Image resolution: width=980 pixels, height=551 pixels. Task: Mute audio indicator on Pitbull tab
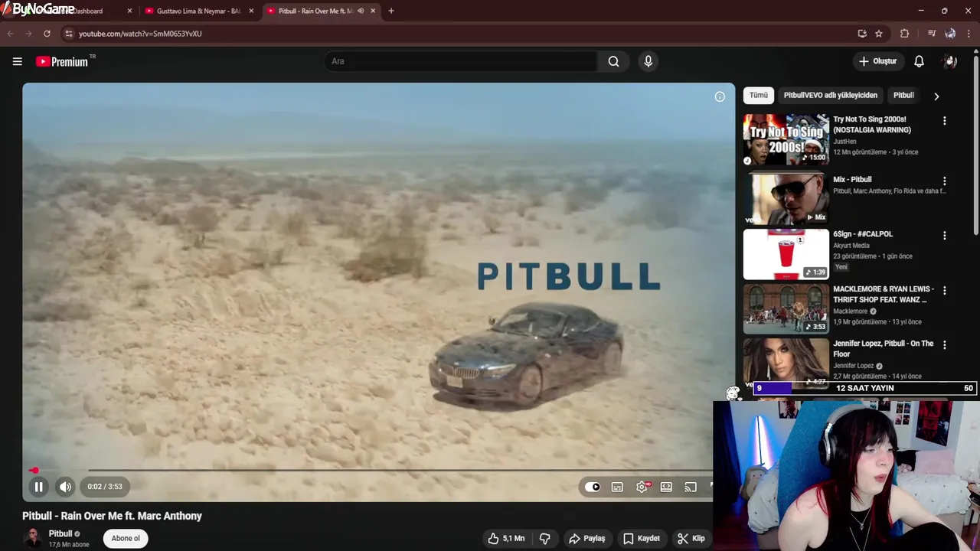click(x=361, y=11)
